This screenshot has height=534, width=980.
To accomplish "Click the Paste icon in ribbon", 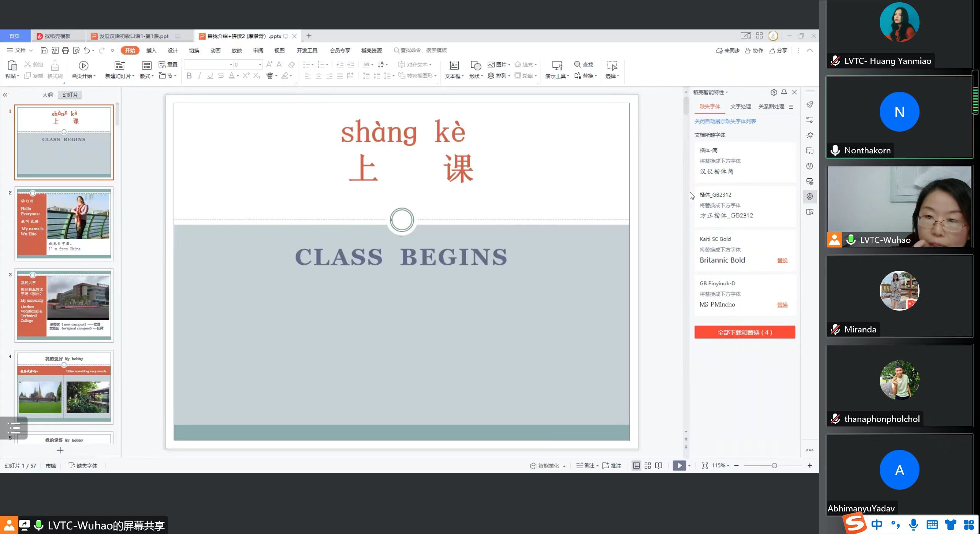I will click(x=12, y=66).
